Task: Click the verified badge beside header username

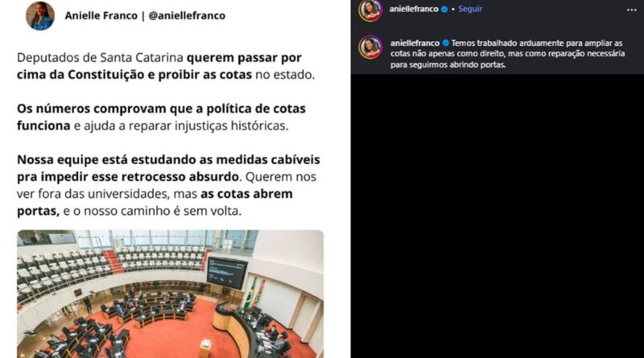Action: point(444,9)
